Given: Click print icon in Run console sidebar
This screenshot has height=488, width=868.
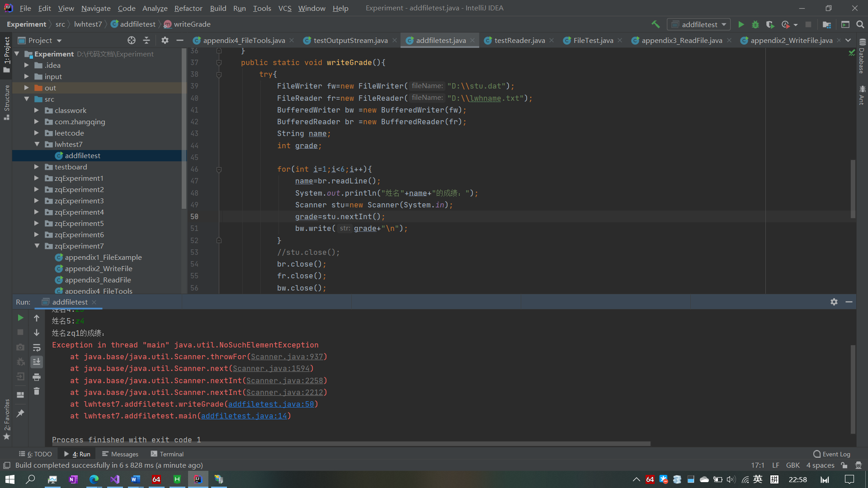Looking at the screenshot, I should tap(37, 377).
